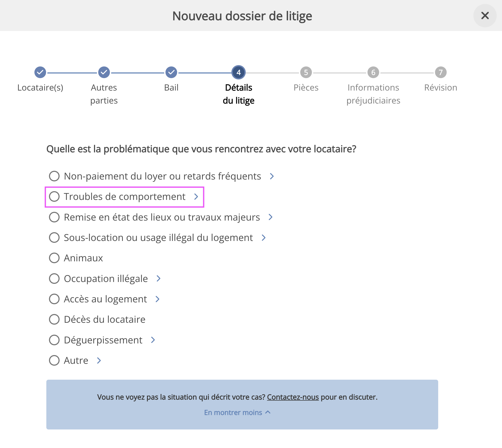The image size is (502, 448).
Task: Collapse list with En montrer moins
Action: click(x=237, y=413)
